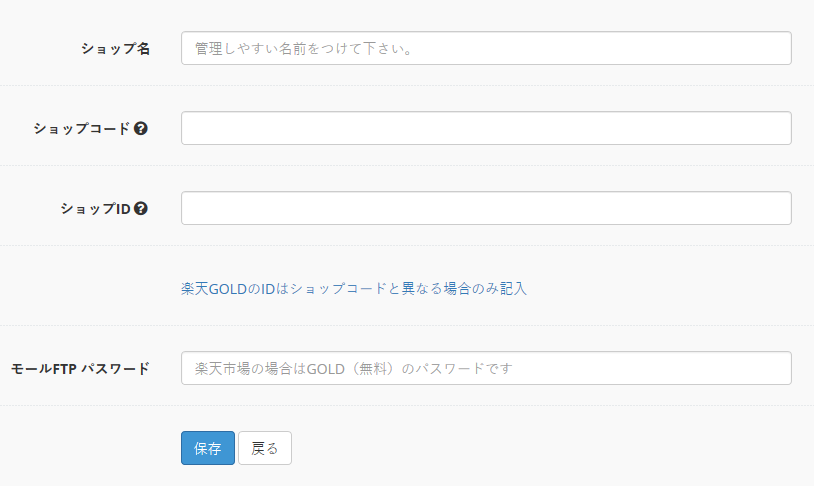This screenshot has width=814, height=486.
Task: Save the shop settings with 保存
Action: point(208,448)
